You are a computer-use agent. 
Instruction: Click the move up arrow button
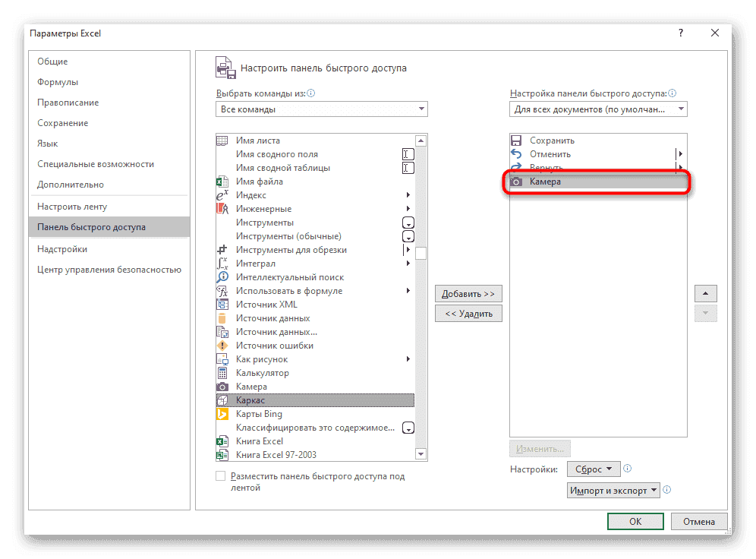tap(705, 294)
